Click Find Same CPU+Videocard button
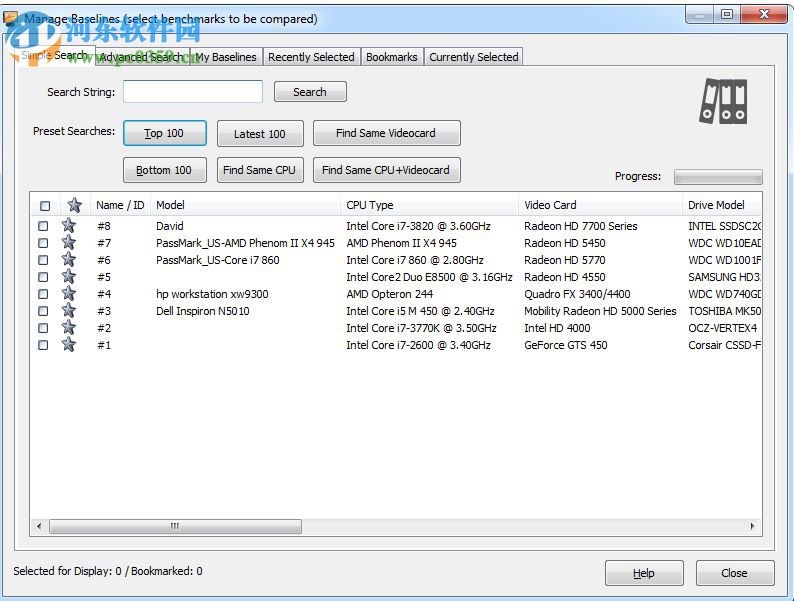794x601 pixels. click(x=386, y=170)
